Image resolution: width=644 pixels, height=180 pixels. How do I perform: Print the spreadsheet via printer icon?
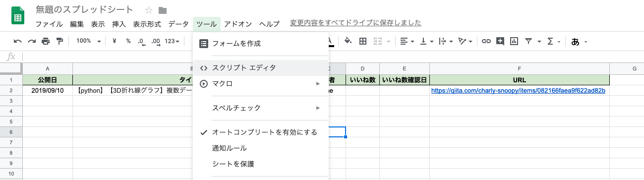tap(46, 41)
